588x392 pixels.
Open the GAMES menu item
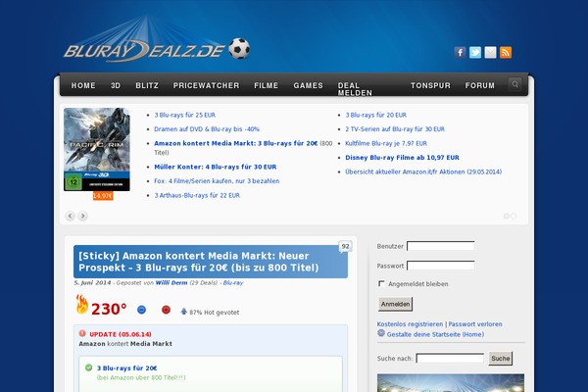coord(309,85)
